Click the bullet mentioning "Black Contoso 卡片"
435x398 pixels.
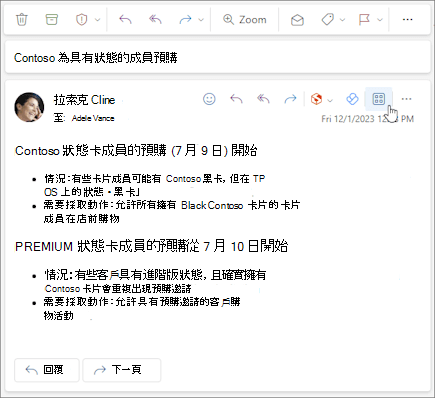tap(172, 211)
